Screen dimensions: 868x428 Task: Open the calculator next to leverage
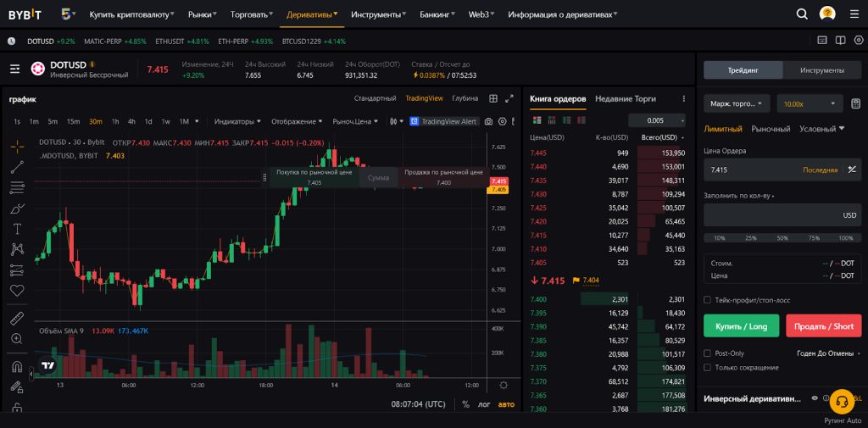(856, 103)
